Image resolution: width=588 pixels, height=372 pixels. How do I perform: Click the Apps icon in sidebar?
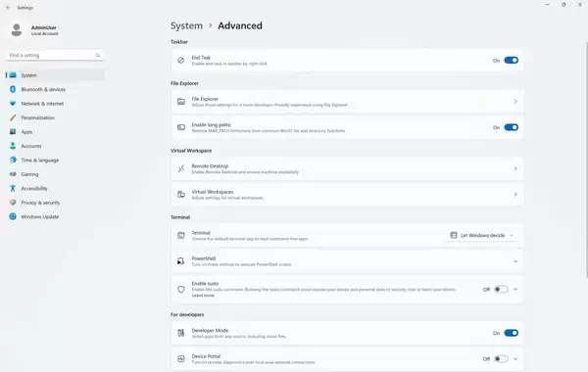pos(13,132)
